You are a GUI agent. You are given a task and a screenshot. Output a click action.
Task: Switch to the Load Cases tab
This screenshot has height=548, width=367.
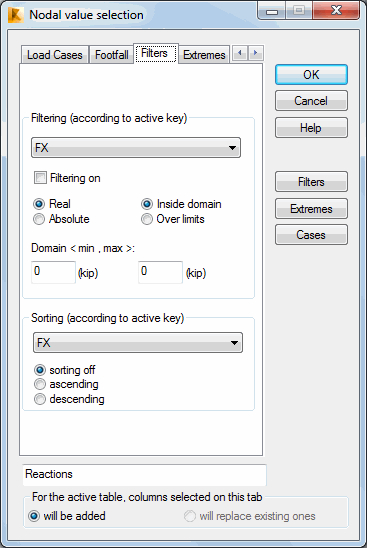[x=55, y=55]
